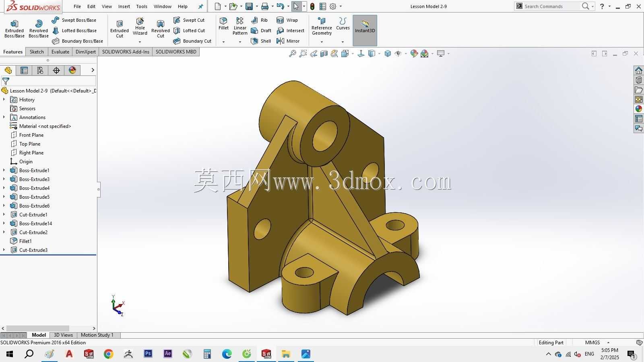Open the SOLIDWORKS Add-Ins tab
The image size is (644, 362).
[126, 52]
